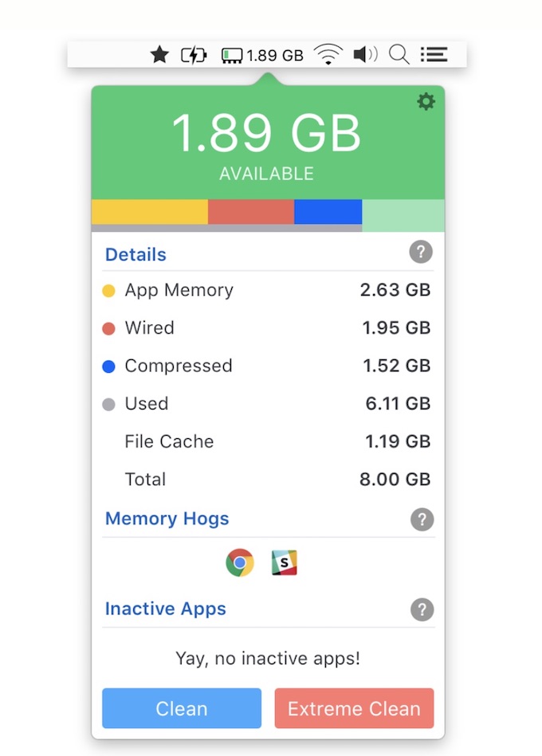Click the File Cache details row
Image resolution: width=542 pixels, height=756 pixels.
267,441
